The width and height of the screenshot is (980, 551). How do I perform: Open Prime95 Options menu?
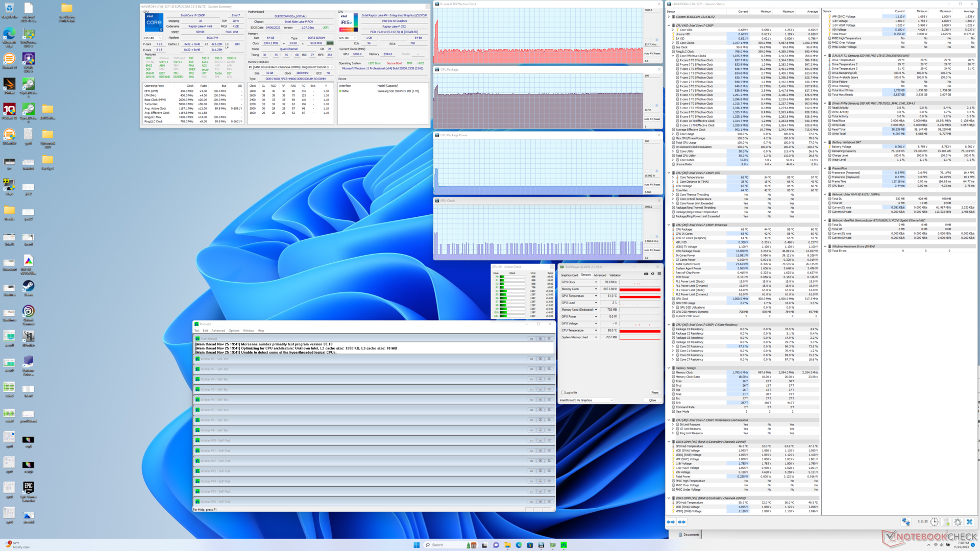click(234, 331)
